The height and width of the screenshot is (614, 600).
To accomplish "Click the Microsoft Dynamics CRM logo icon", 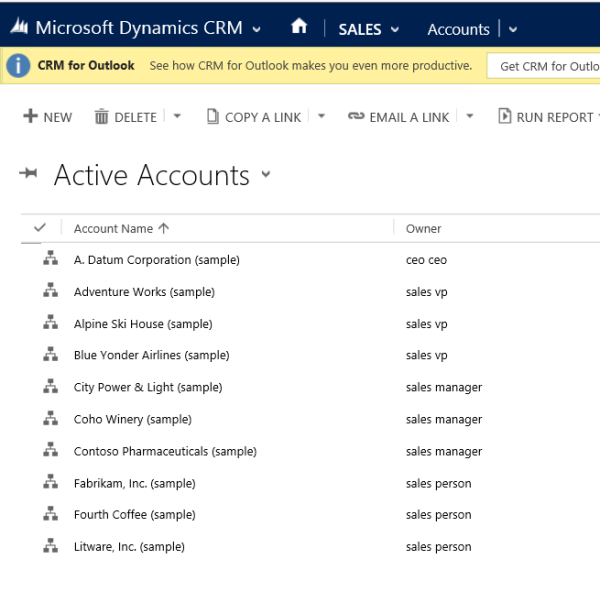I will (19, 27).
